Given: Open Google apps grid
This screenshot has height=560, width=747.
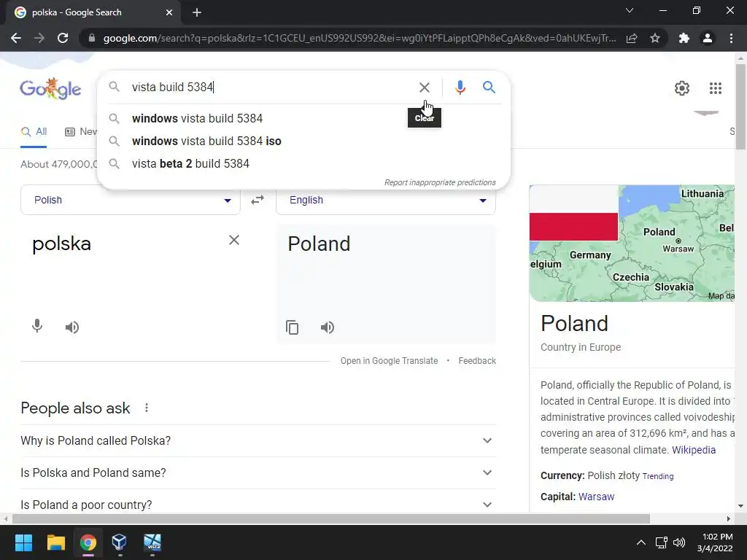Looking at the screenshot, I should point(715,88).
